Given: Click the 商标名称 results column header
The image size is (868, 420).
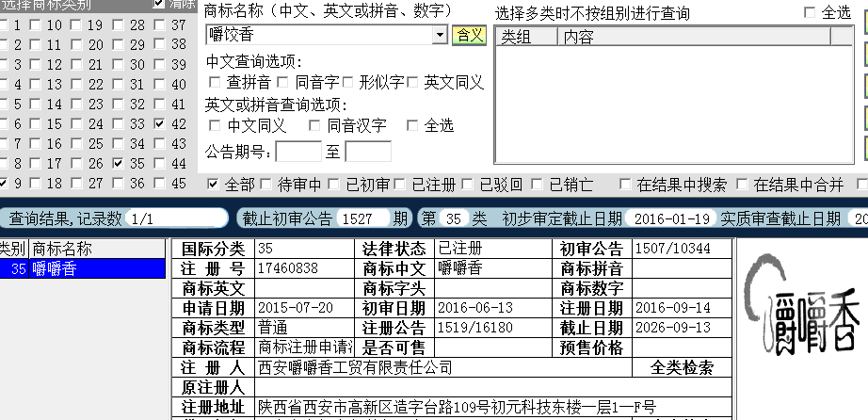Looking at the screenshot, I should [97, 249].
